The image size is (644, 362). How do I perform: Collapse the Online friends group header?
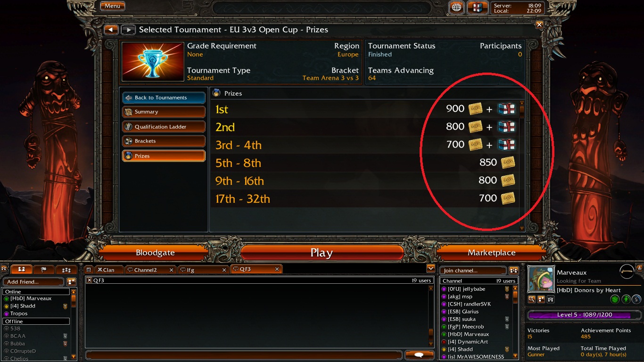tap(36, 291)
